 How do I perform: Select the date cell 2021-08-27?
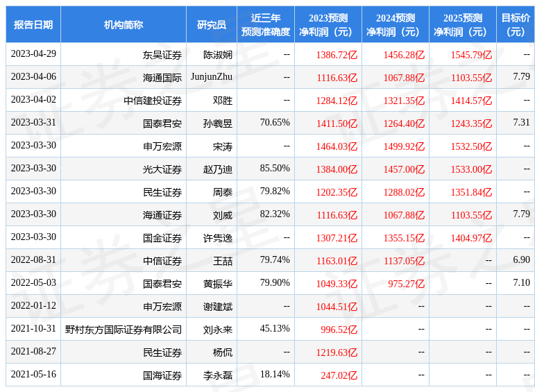(33, 351)
